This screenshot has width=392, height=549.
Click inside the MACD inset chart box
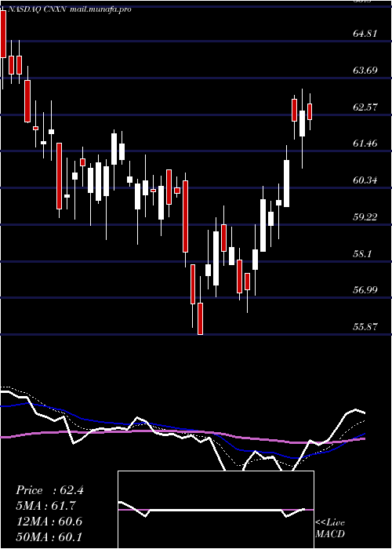pyautogui.click(x=216, y=510)
